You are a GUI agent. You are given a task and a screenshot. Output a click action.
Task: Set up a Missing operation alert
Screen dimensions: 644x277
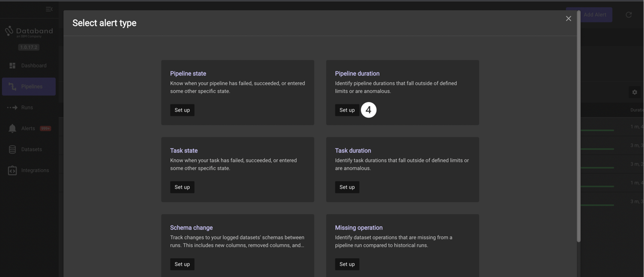(347, 264)
